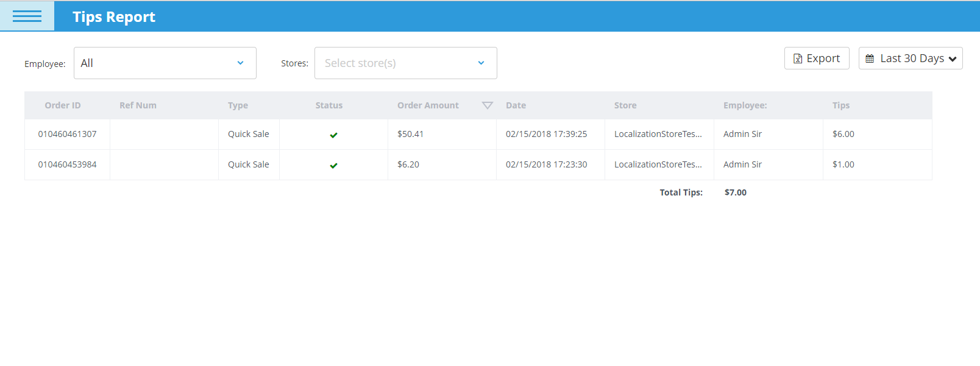Open the Last 30 Days range picker
This screenshot has width=980, height=366.
[911, 58]
